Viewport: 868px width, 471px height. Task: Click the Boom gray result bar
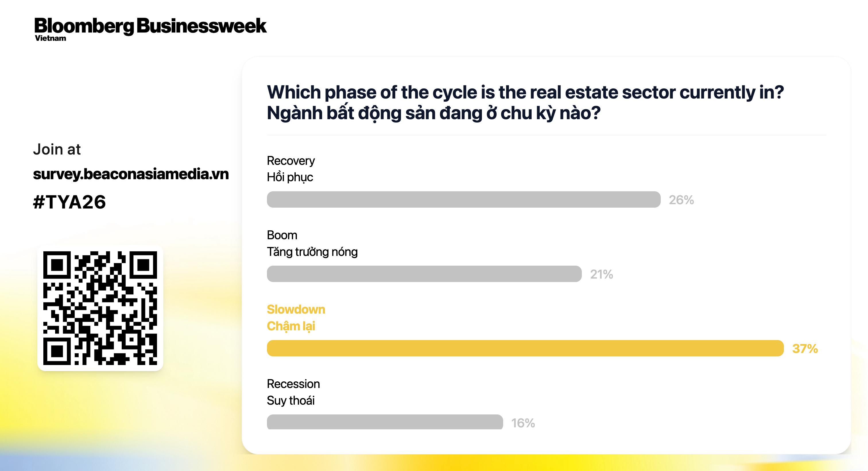(x=424, y=274)
